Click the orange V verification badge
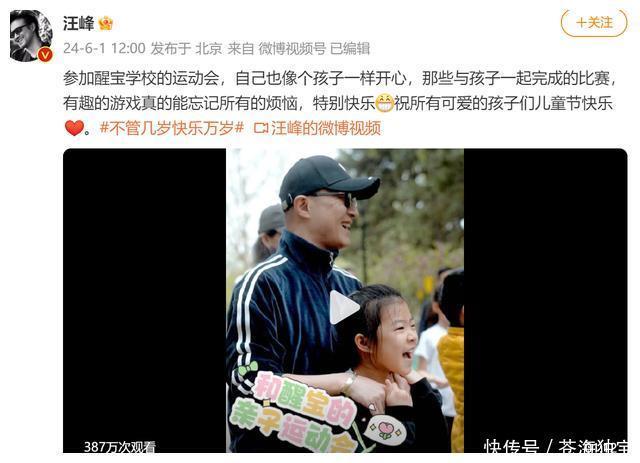This screenshot has height=463, width=640. click(45, 54)
